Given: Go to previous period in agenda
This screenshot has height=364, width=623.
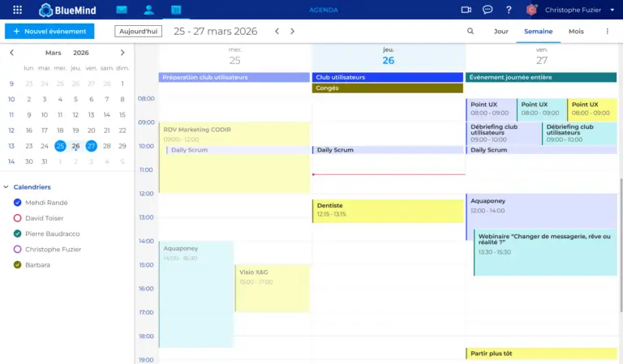Looking at the screenshot, I should [277, 32].
